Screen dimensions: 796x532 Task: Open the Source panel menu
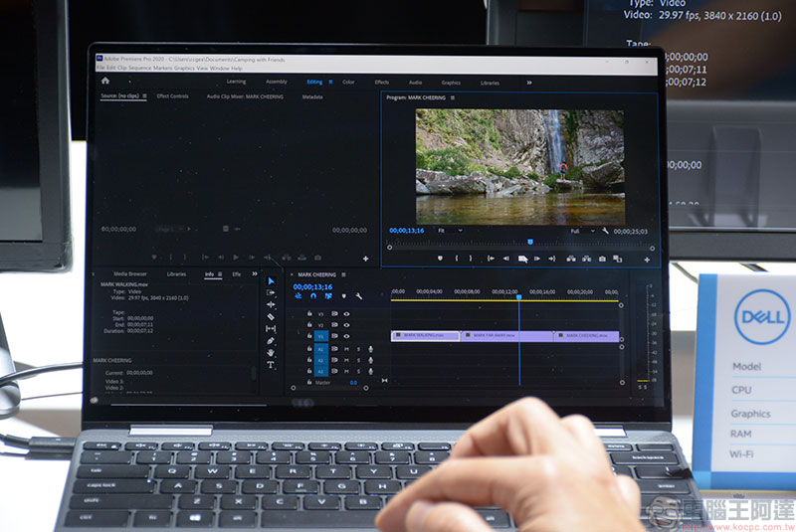pyautogui.click(x=144, y=95)
